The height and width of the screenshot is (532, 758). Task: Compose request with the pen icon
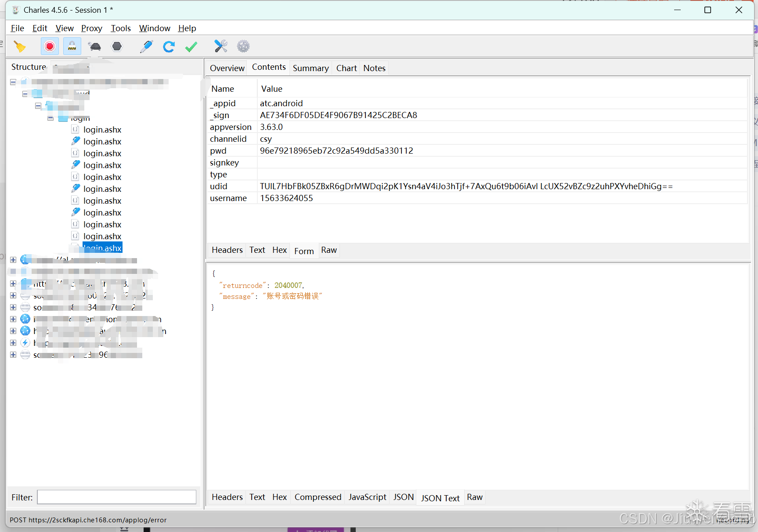click(146, 47)
